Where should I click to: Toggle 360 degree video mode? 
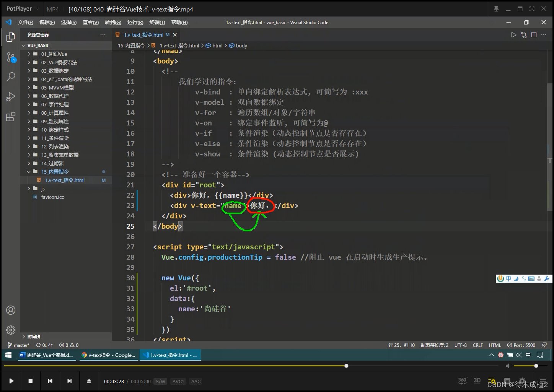[x=463, y=381]
